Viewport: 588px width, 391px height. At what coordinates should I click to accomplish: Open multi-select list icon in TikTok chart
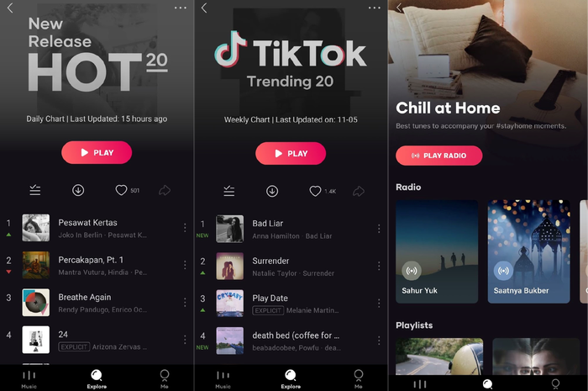[228, 191]
